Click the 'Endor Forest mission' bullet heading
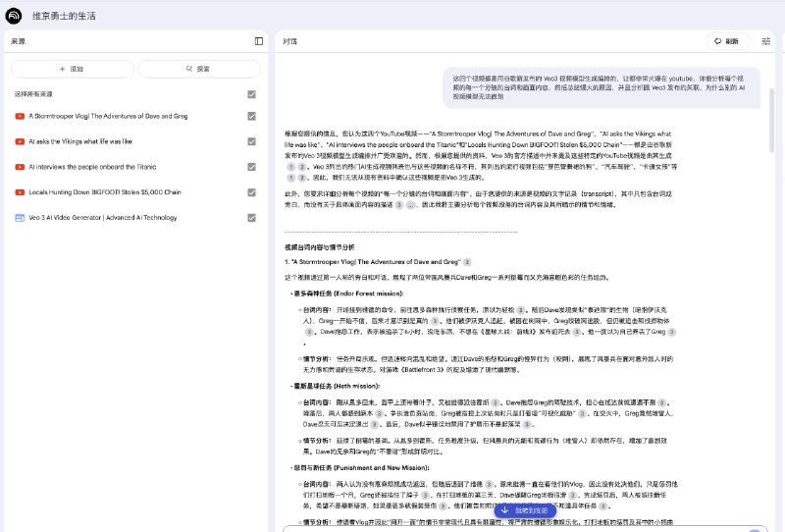Image resolution: width=785 pixels, height=532 pixels. [348, 293]
